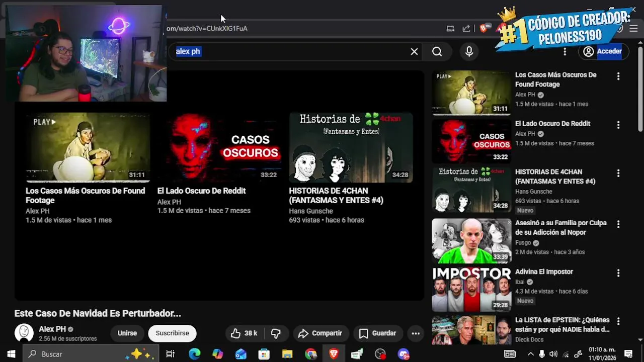Click Dieck Docs channel name in sidebar
Viewport: 644px width, 362px height.
[529, 339]
